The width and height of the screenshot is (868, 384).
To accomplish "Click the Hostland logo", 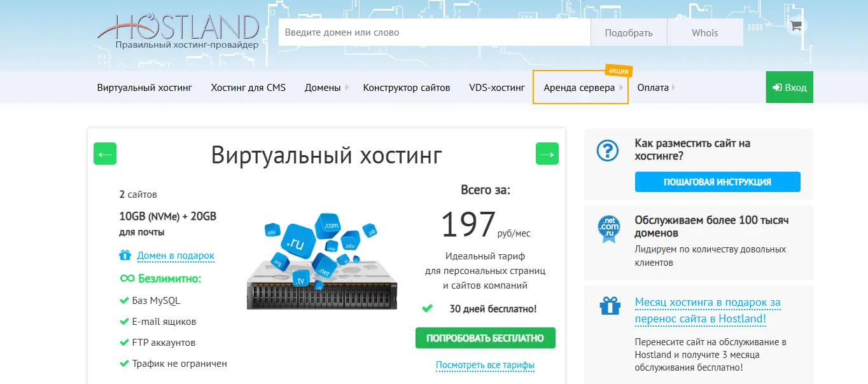I will point(178,32).
